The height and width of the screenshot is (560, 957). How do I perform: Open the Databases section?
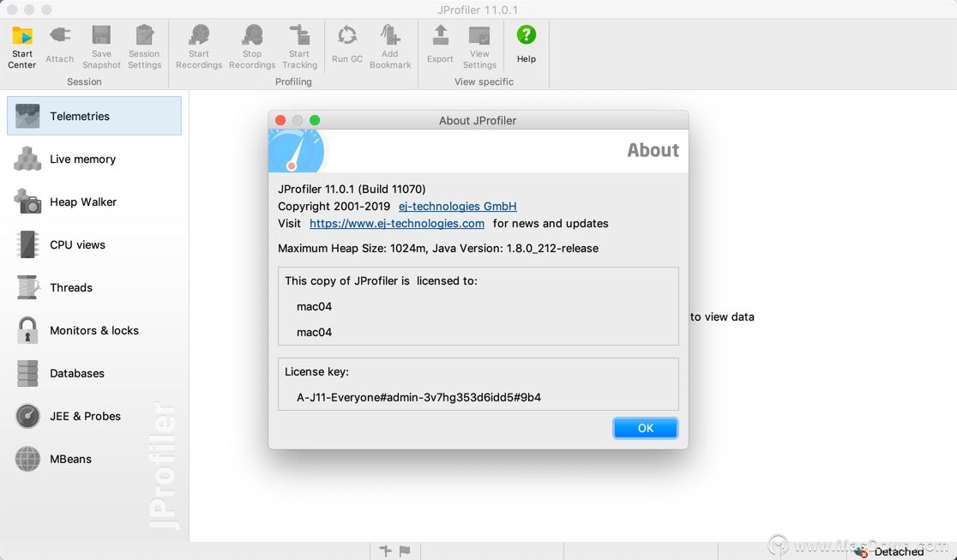[94, 373]
